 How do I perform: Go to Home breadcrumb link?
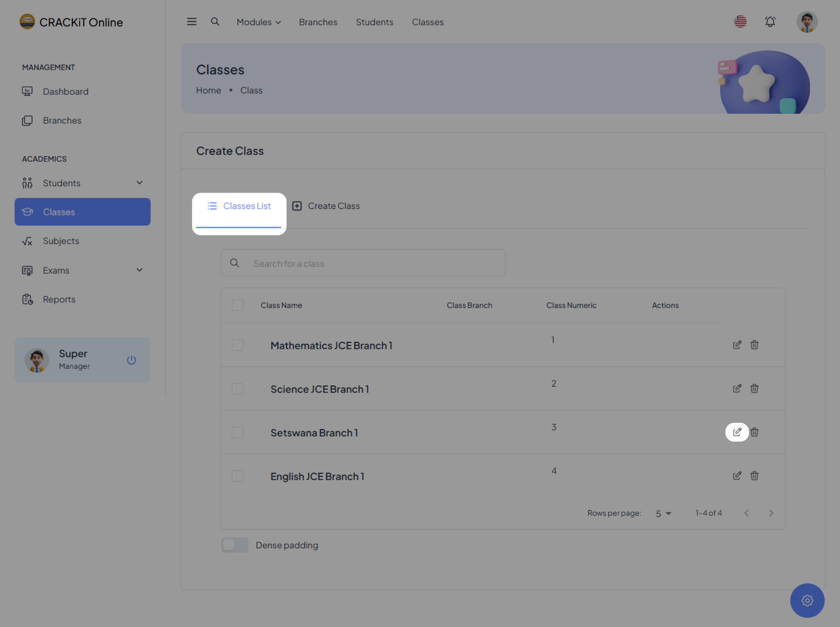coord(208,90)
